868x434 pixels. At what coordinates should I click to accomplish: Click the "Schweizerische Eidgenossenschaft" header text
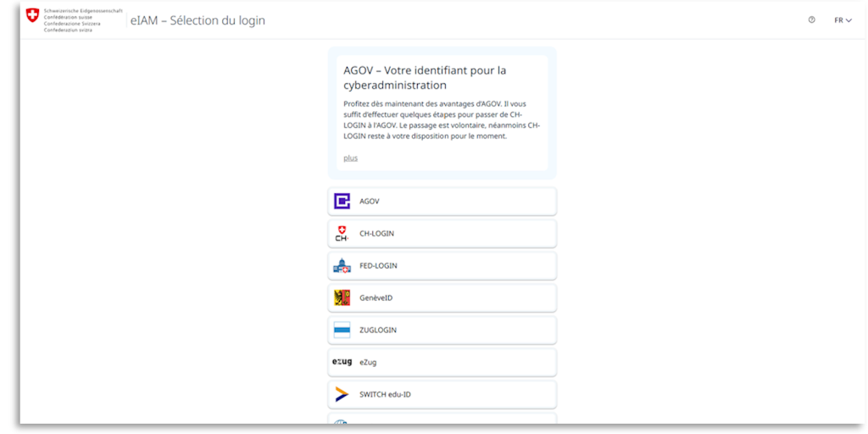[x=83, y=10]
